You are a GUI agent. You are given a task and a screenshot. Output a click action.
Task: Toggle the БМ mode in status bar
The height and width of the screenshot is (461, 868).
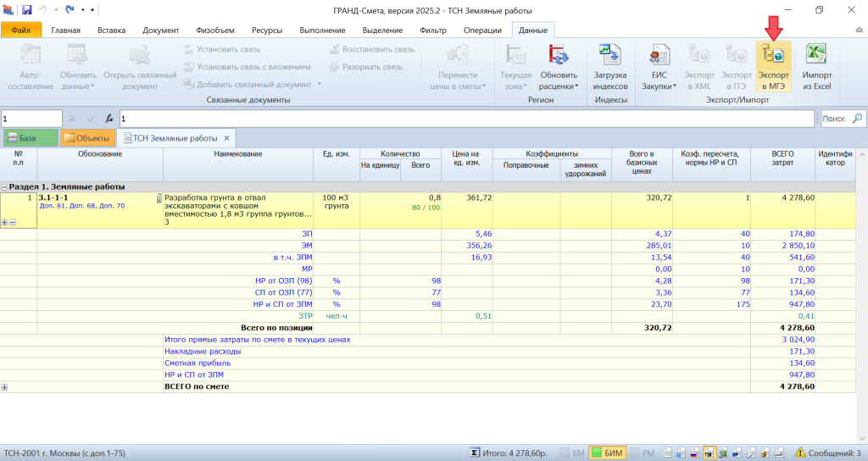572,453
